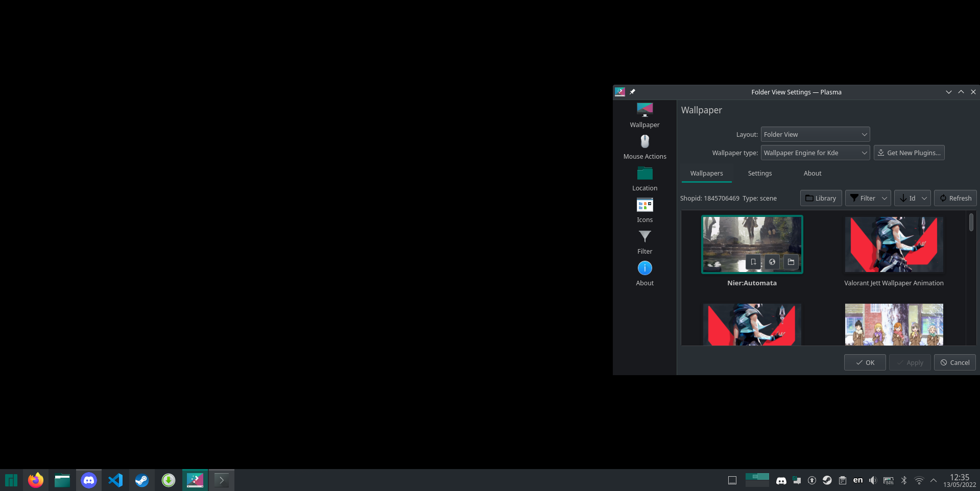Screen dimensions: 980x491
Task: Mute the volume from the system tray
Action: tap(873, 480)
